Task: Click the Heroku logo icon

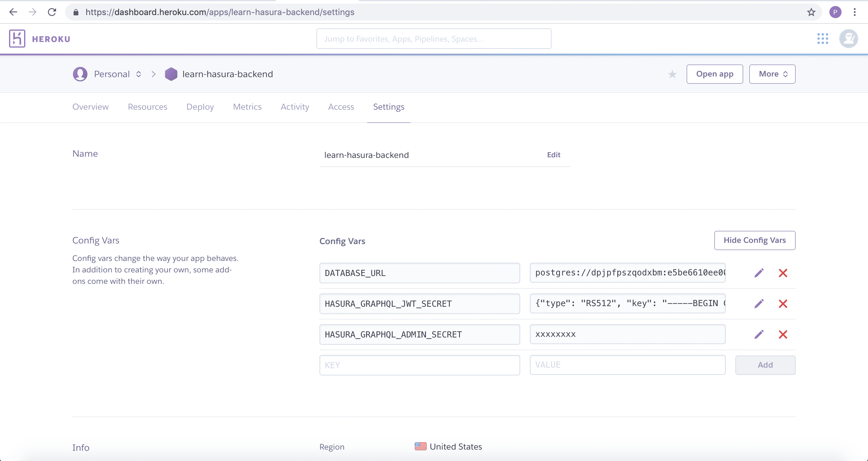Action: (x=17, y=39)
